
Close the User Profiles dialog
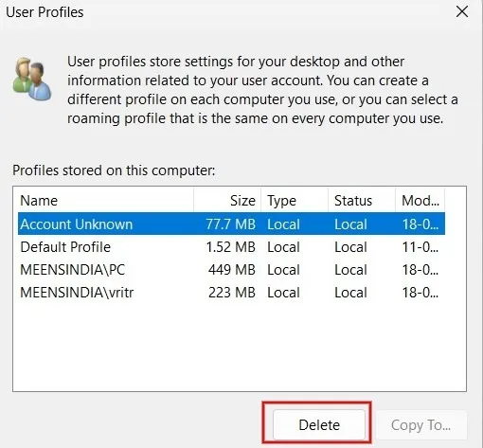tap(462, 12)
